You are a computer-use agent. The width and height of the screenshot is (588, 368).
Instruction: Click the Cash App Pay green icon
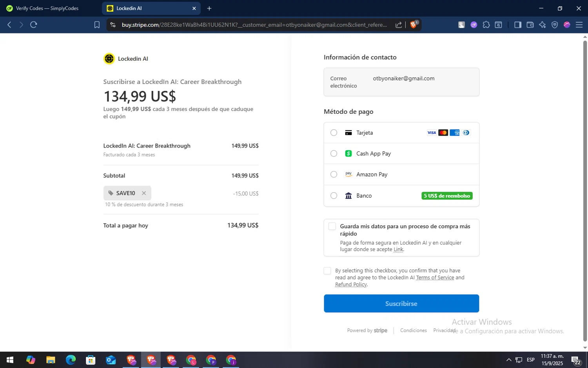click(348, 153)
